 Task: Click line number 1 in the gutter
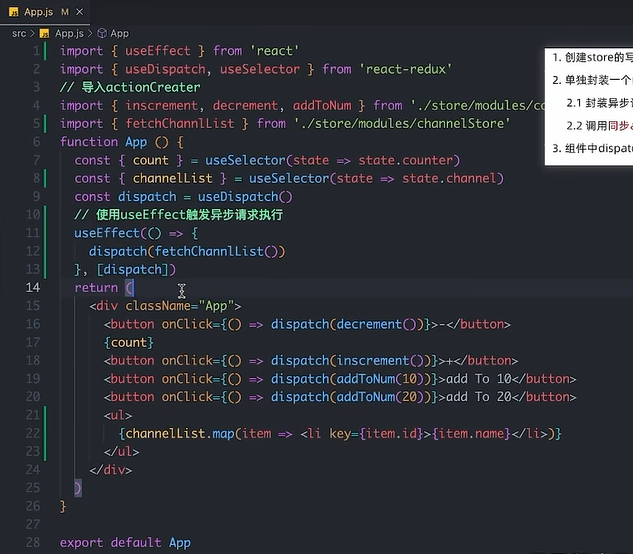(36, 51)
